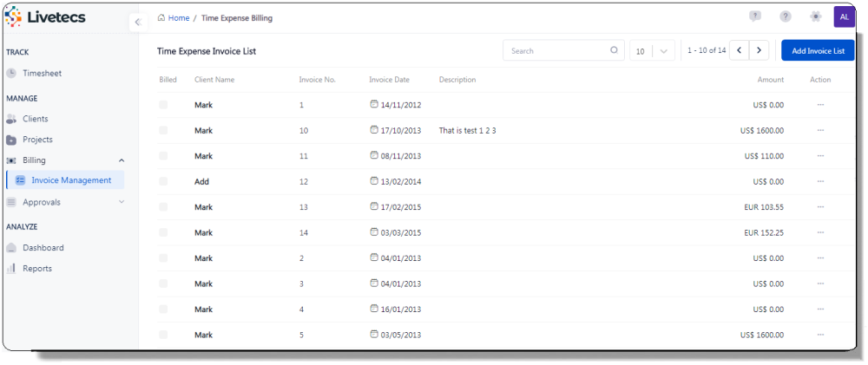Screen dimensions: 868x365
Task: Click the Timesheet clock icon
Action: tap(11, 73)
